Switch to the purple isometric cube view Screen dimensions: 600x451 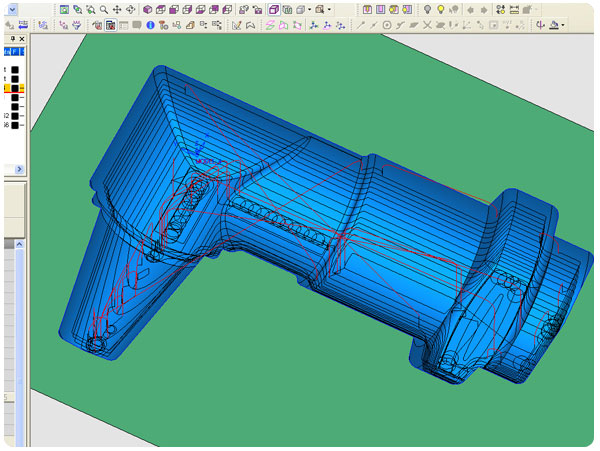tap(149, 9)
